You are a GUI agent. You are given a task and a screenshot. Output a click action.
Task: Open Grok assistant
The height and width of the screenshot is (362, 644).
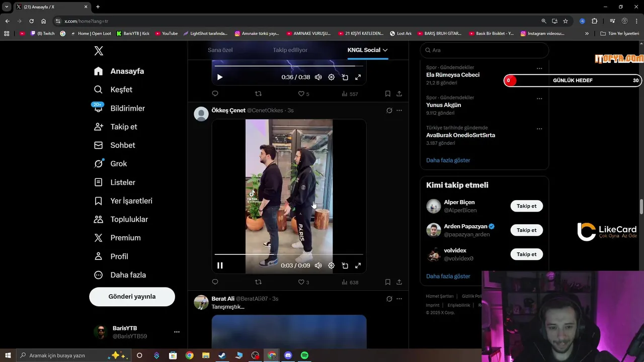coord(111,163)
